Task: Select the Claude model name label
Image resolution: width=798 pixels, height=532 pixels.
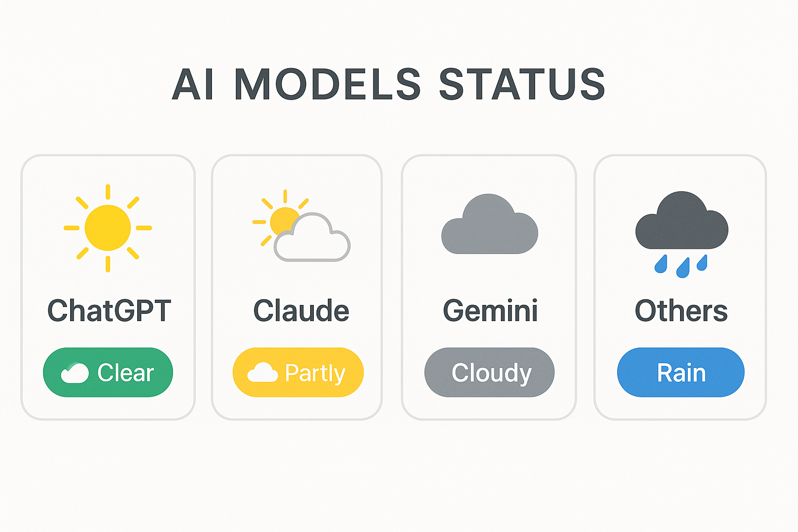Action: [x=301, y=311]
